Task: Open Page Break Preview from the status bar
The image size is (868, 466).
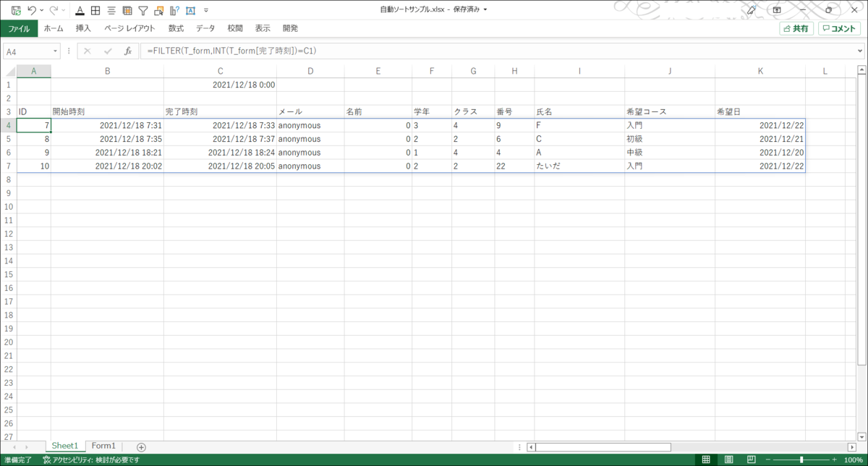Action: click(x=751, y=458)
